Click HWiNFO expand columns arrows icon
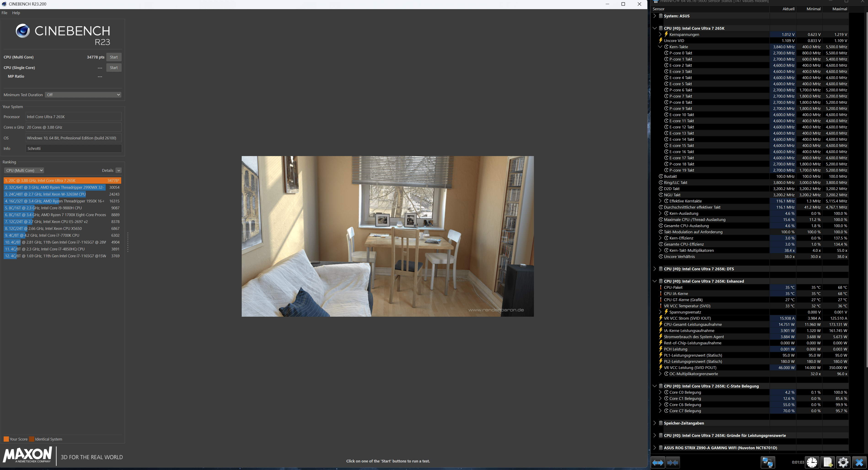868x470 pixels. [x=658, y=463]
